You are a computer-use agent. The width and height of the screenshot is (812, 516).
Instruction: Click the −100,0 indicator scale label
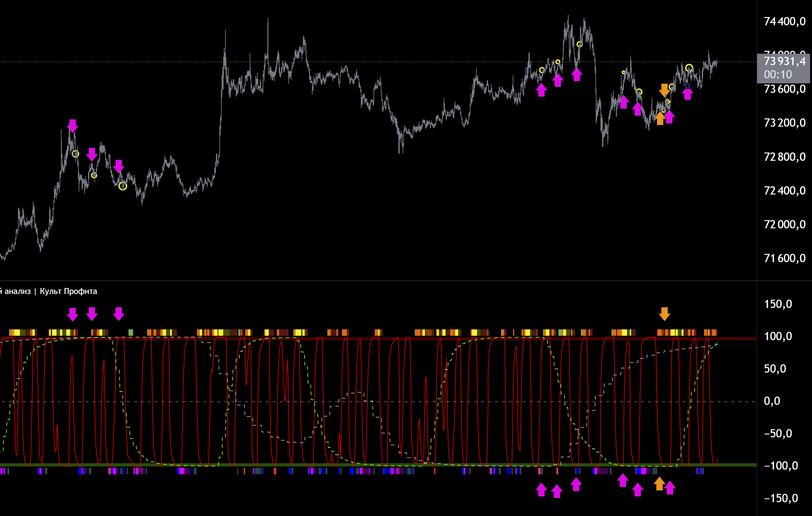click(x=780, y=466)
